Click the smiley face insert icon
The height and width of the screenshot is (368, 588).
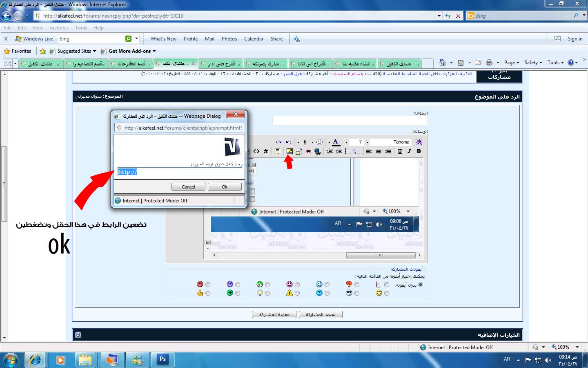click(x=320, y=142)
